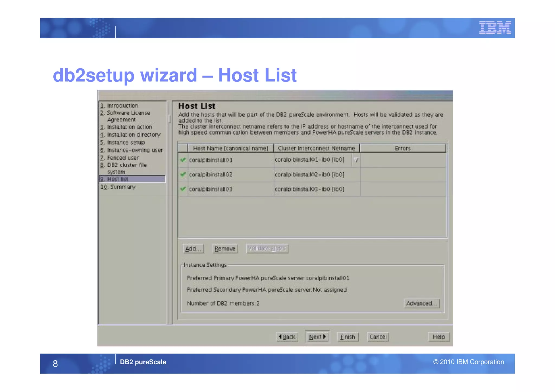This screenshot has height=392, width=555.
Task: Select the coralpibinstall02 host name cell
Action: pyautogui.click(x=231, y=174)
